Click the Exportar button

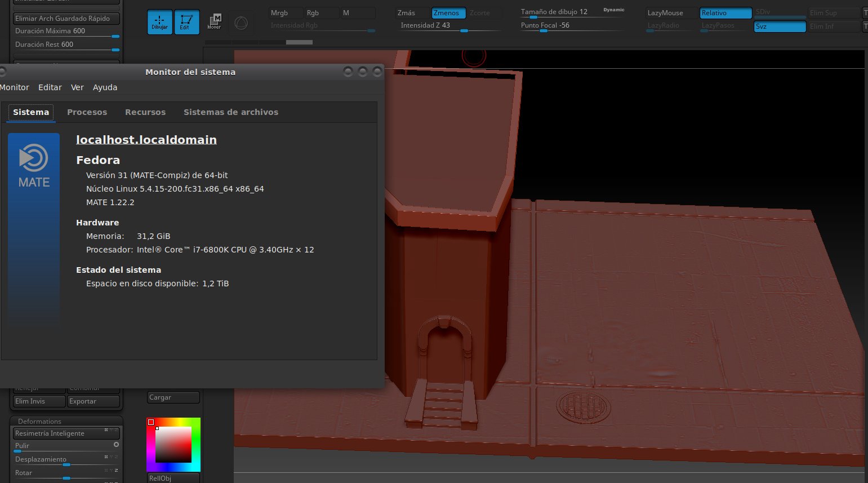(x=93, y=401)
